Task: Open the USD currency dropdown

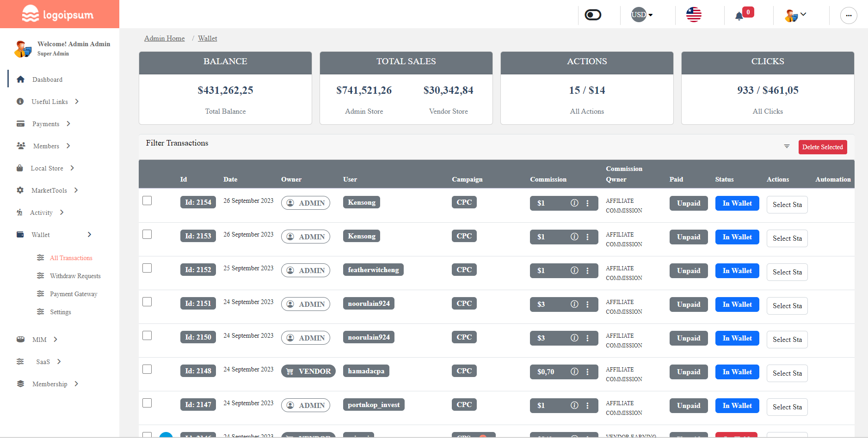Action: click(641, 14)
